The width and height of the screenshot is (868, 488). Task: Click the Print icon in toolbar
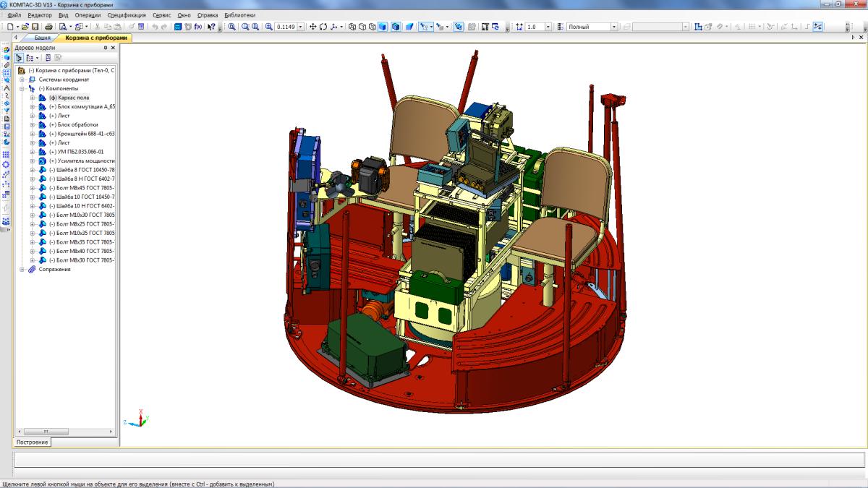pos(48,27)
